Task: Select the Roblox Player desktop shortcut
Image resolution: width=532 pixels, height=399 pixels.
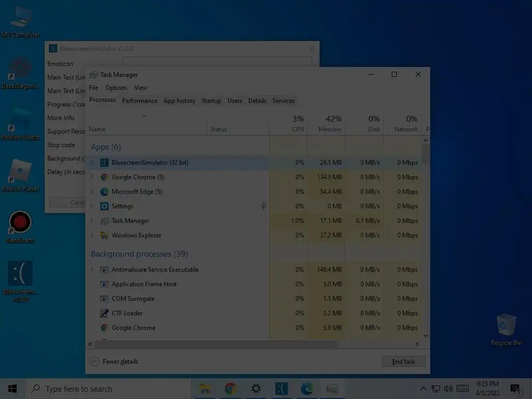Action: (x=20, y=176)
